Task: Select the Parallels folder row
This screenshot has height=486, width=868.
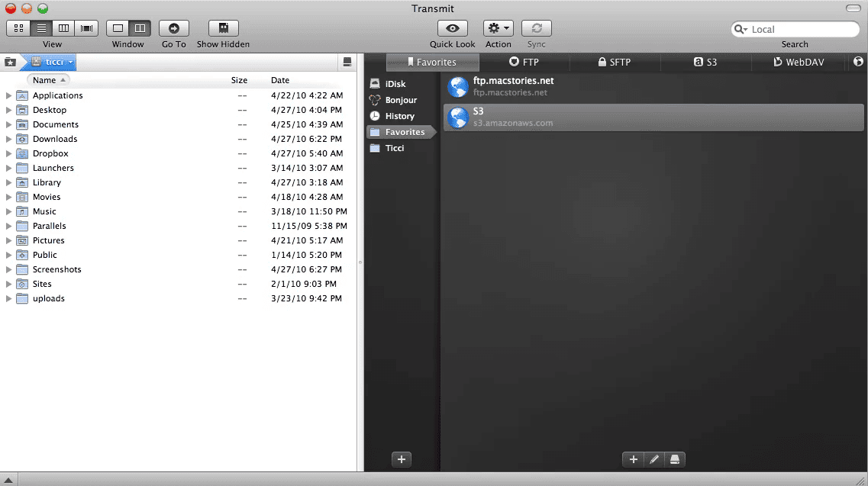Action: [178, 226]
